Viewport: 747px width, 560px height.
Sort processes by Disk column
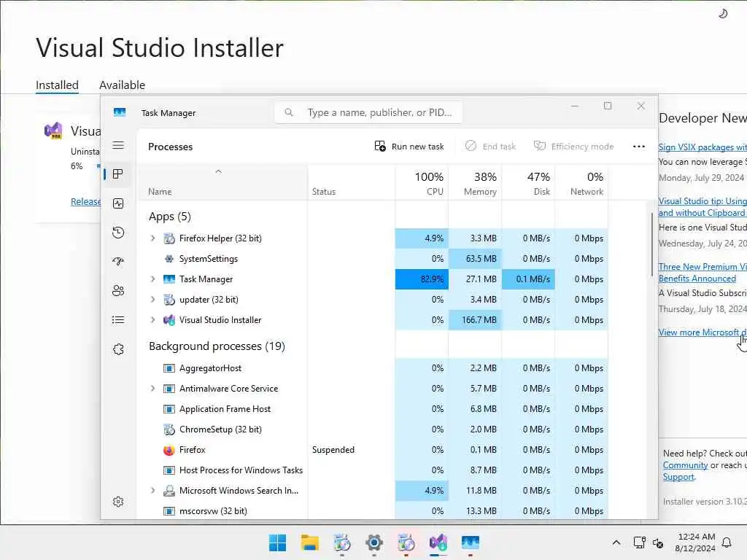pos(528,184)
